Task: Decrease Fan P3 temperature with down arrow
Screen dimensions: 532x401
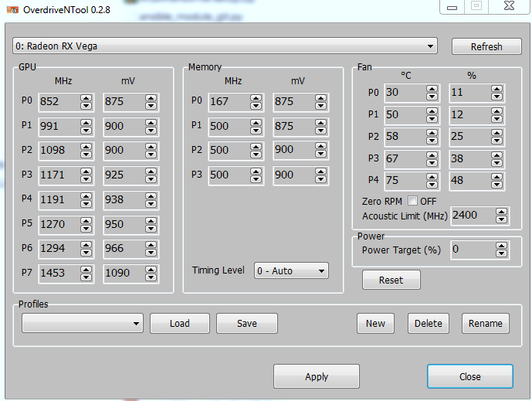Action: (x=432, y=163)
